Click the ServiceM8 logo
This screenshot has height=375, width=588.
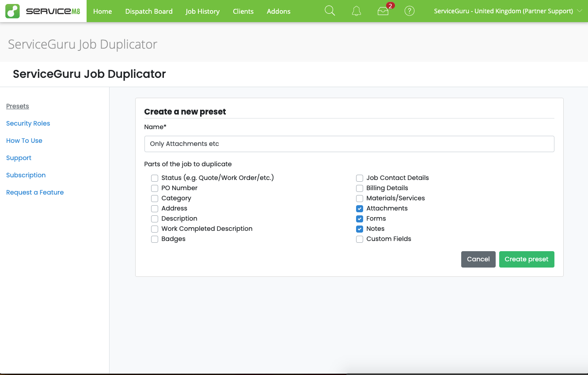coord(43,11)
